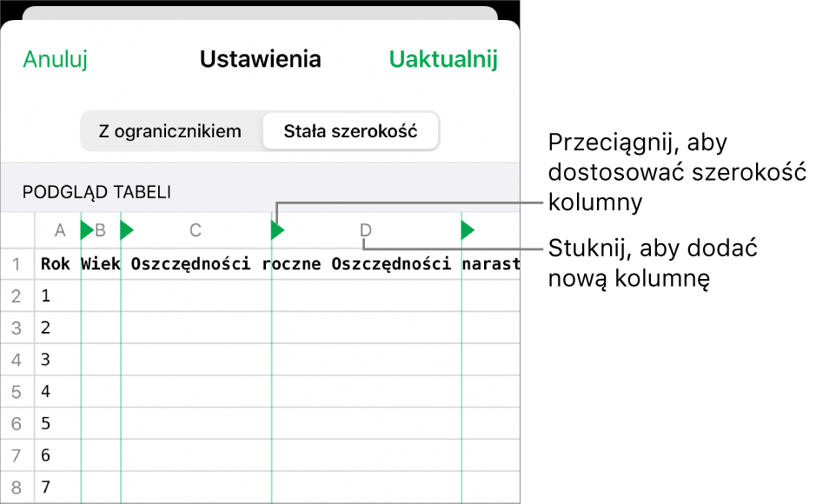The image size is (816, 504).
Task: Select column header B in the preview
Action: (100, 230)
